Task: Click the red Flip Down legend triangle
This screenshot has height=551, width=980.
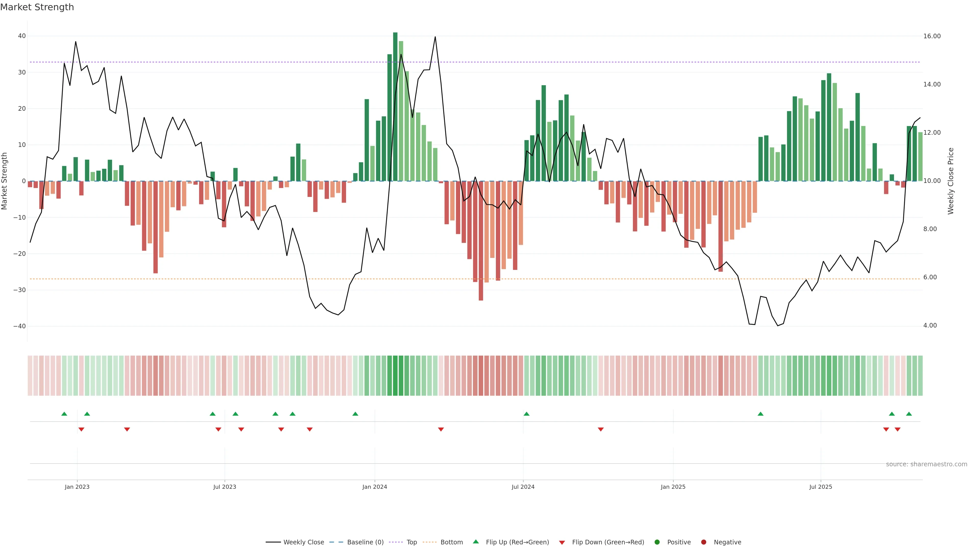Action: (x=562, y=542)
